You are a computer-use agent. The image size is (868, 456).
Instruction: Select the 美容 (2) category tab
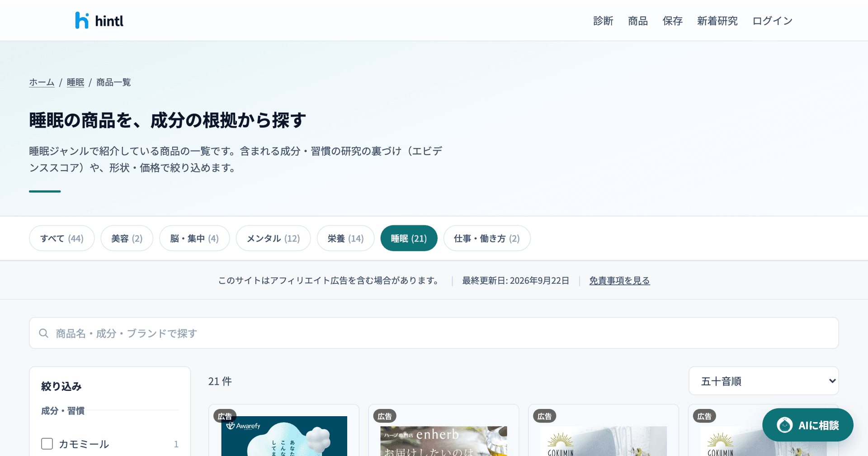tap(127, 238)
